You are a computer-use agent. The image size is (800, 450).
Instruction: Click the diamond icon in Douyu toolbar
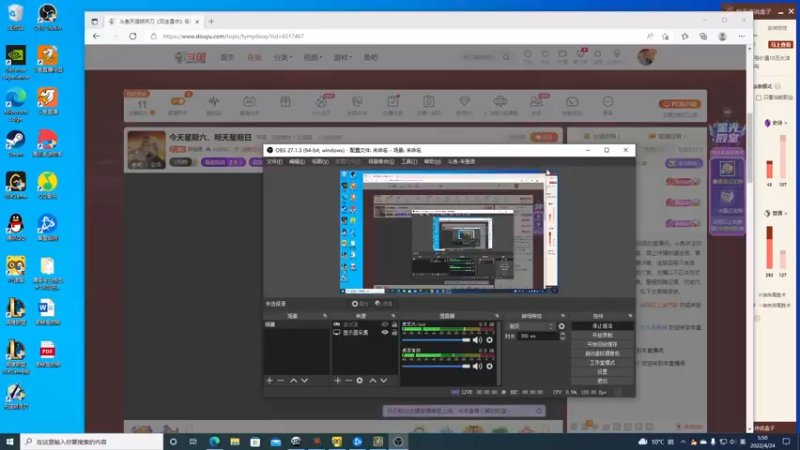(464, 102)
